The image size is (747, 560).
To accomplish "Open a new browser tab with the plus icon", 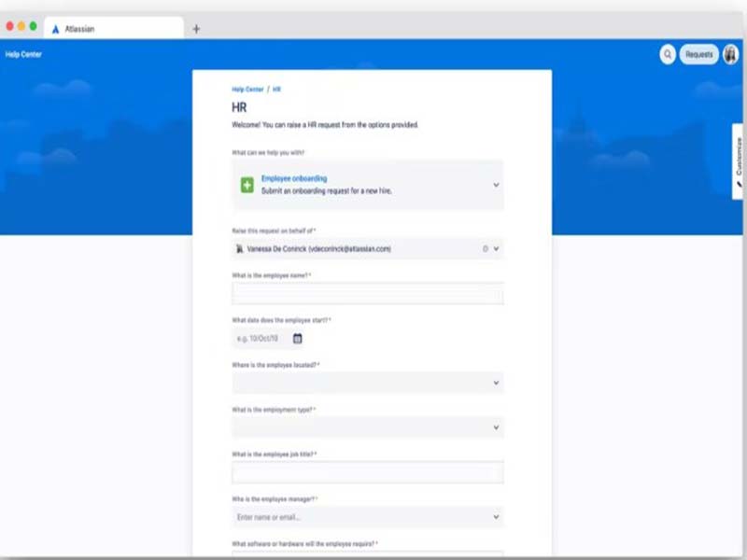I will pos(196,28).
